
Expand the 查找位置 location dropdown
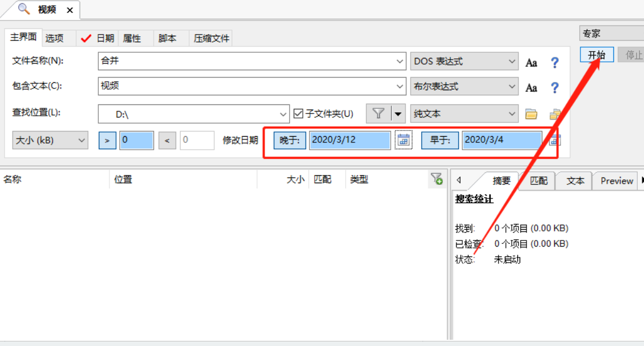point(283,114)
